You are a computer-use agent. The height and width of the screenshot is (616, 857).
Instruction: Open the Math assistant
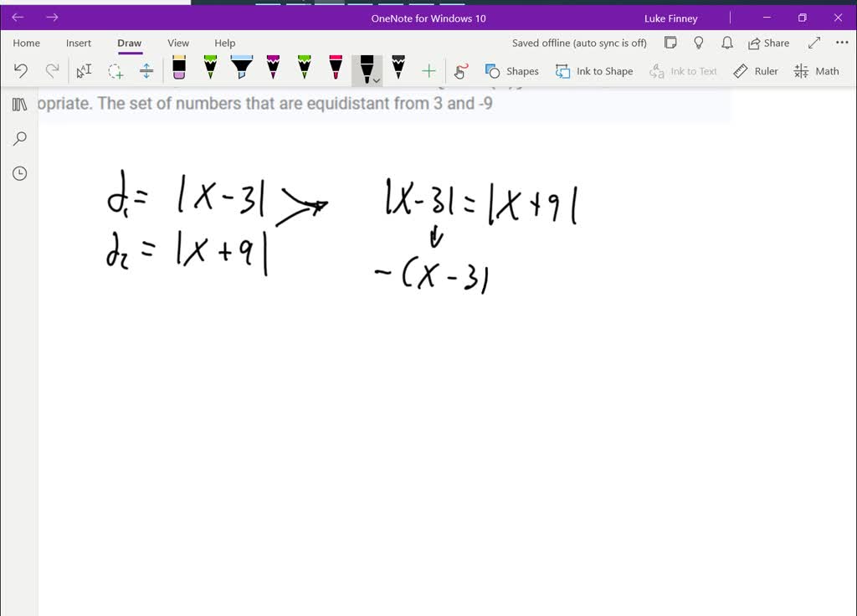point(816,71)
